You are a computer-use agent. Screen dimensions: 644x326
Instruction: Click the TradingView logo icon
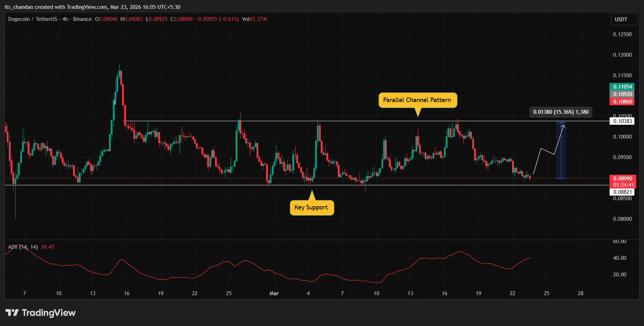12,313
